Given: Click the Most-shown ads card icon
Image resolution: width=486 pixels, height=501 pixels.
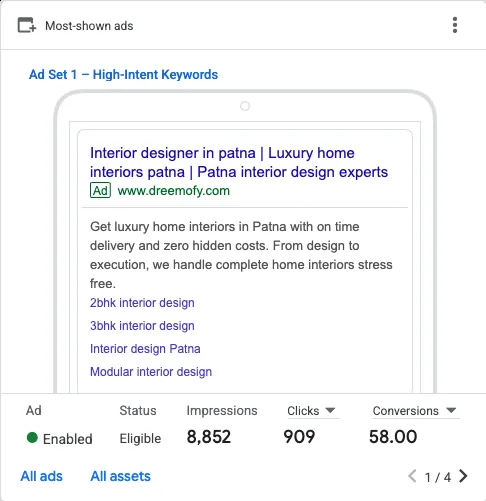Looking at the screenshot, I should pos(27,25).
